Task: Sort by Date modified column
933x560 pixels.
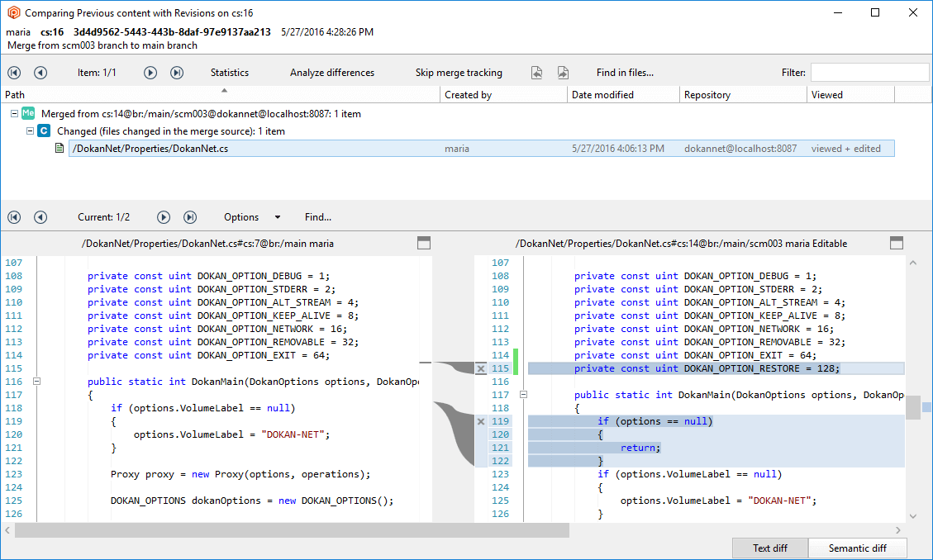Action: point(623,94)
